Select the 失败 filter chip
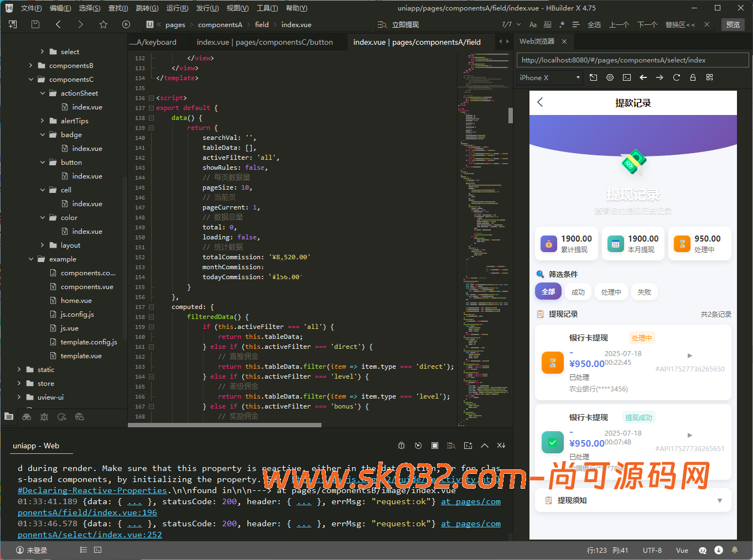The width and height of the screenshot is (753, 560). coord(644,291)
